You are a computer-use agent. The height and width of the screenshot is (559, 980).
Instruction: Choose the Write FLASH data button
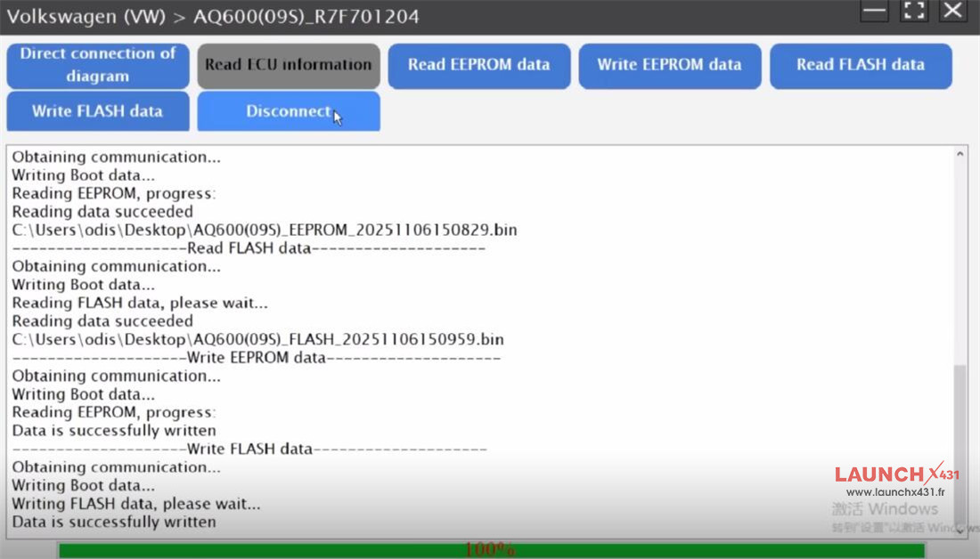click(x=98, y=111)
